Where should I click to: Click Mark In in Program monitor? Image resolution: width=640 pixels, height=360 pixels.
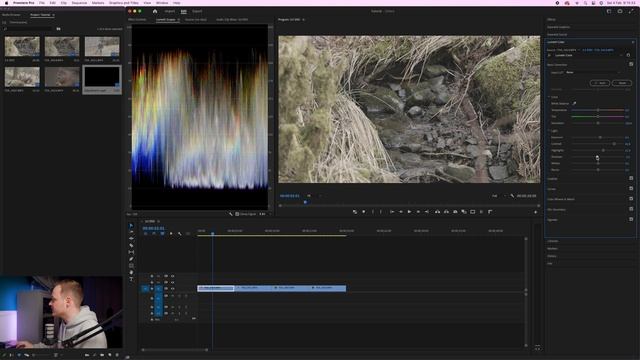point(373,212)
